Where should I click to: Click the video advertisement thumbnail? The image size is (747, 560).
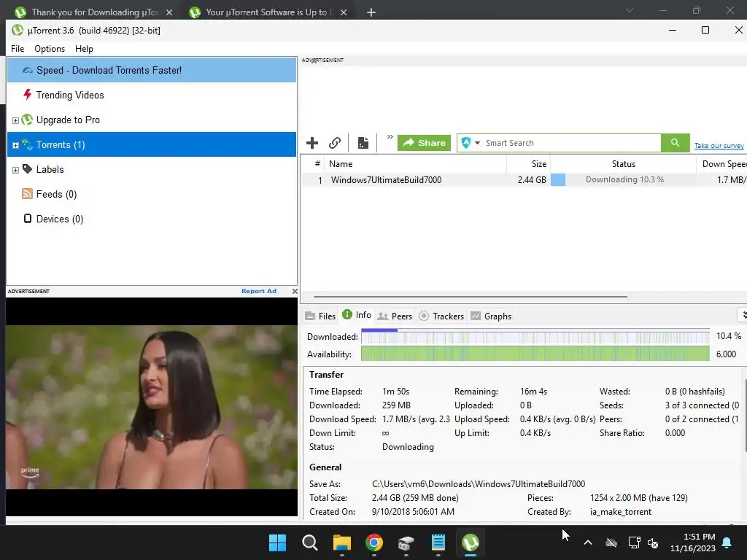click(x=152, y=407)
